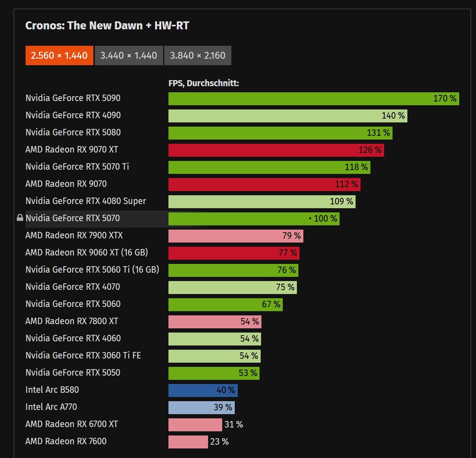Click the AMD Radeon RX 9070 bar at 112 %
Viewport: 476px width, 458px height.
(264, 184)
